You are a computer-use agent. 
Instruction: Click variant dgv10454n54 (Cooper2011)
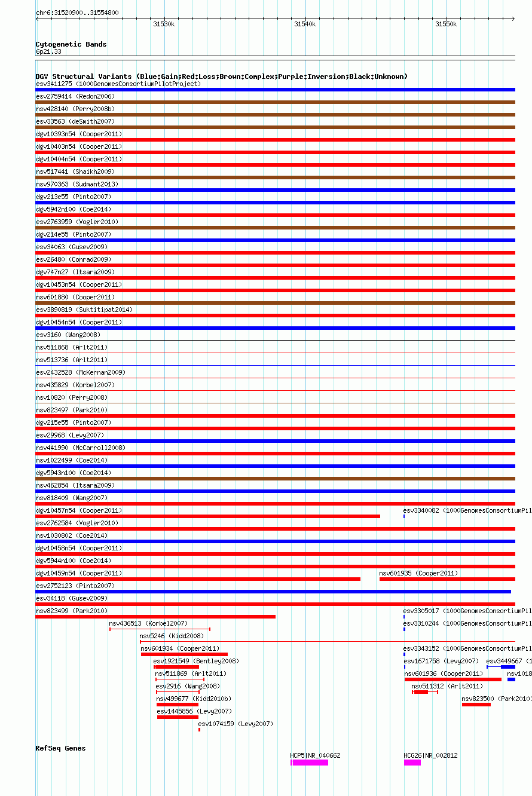click(79, 322)
